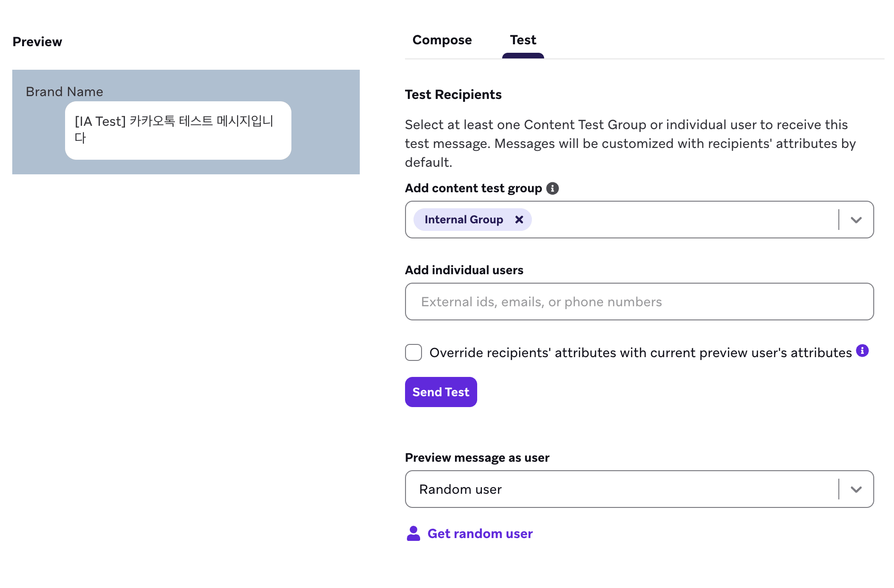Viewport: 894px width, 588px height.
Task: Remove Internal Group from content test groups
Action: click(x=519, y=220)
